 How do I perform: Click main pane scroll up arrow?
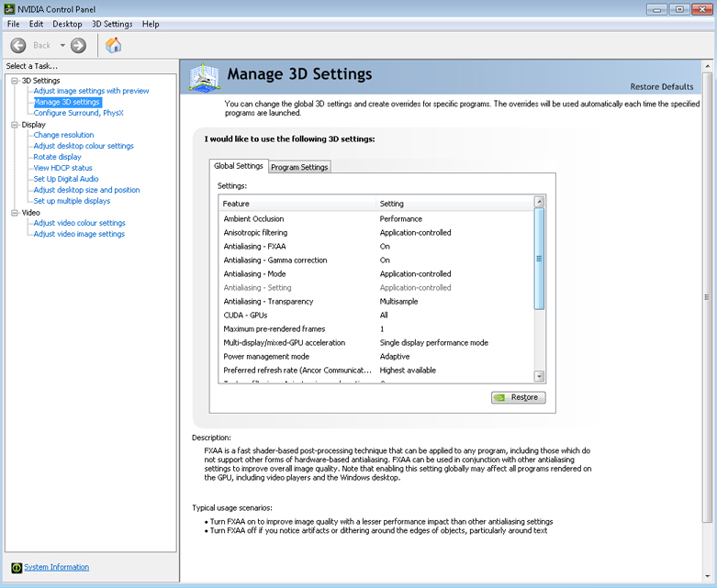tap(708, 66)
